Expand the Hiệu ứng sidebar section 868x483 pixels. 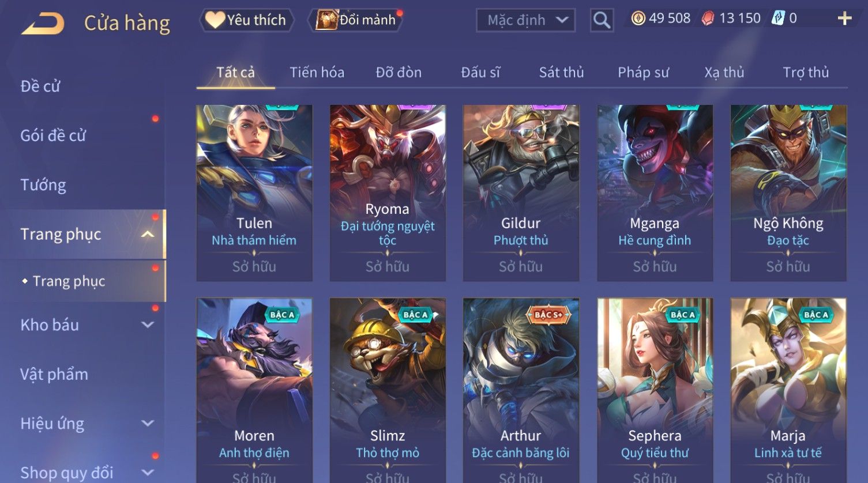148,423
